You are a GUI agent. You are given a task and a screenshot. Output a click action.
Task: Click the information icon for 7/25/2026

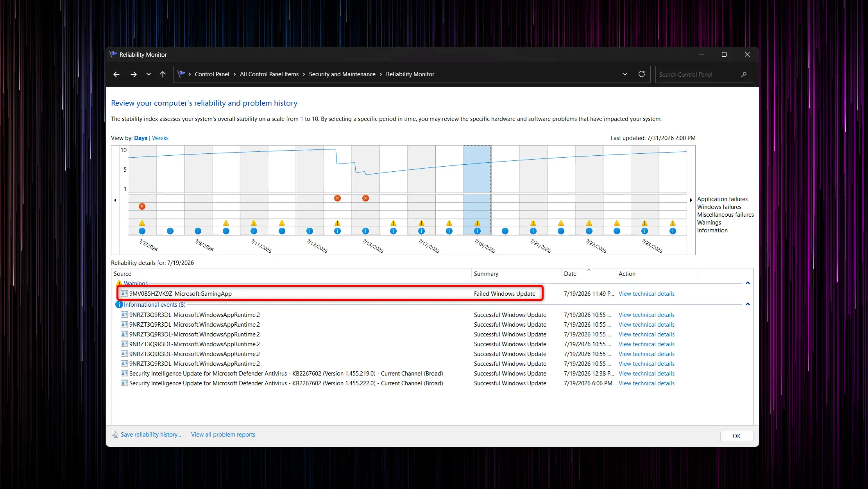(x=644, y=231)
